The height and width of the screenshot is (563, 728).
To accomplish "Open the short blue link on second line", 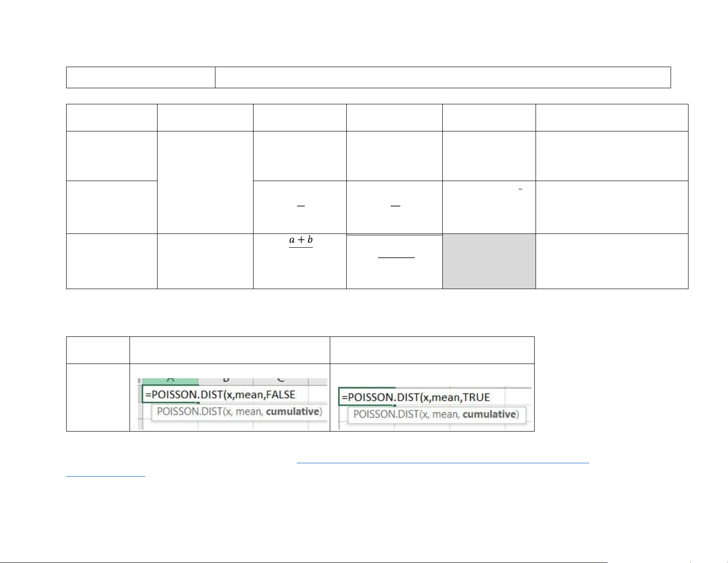I will [x=105, y=476].
